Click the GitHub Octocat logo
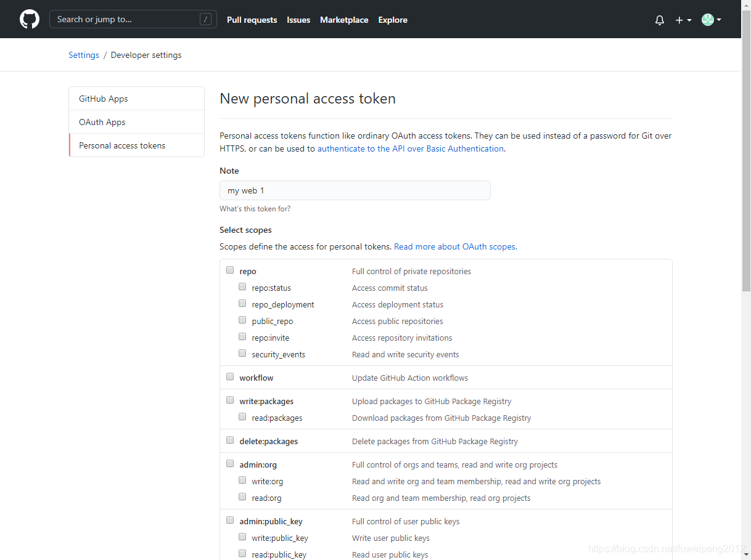Screen dimensions: 751x560 click(30, 20)
